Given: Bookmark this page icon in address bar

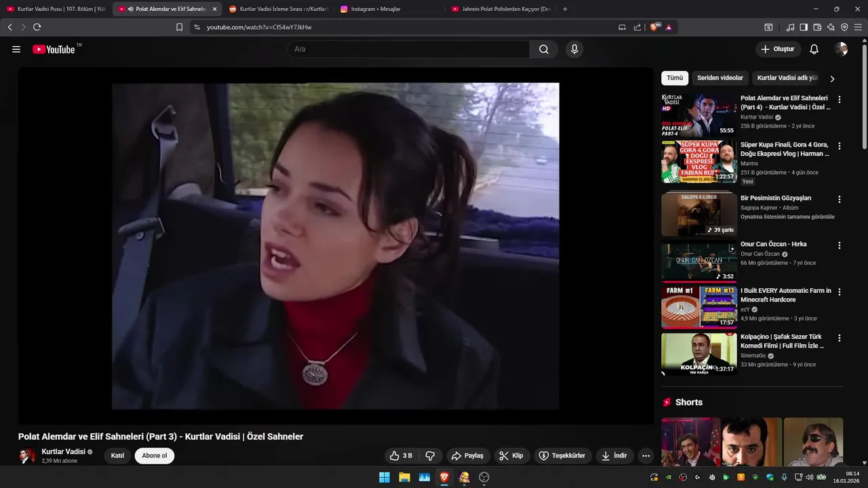Looking at the screenshot, I should (179, 27).
